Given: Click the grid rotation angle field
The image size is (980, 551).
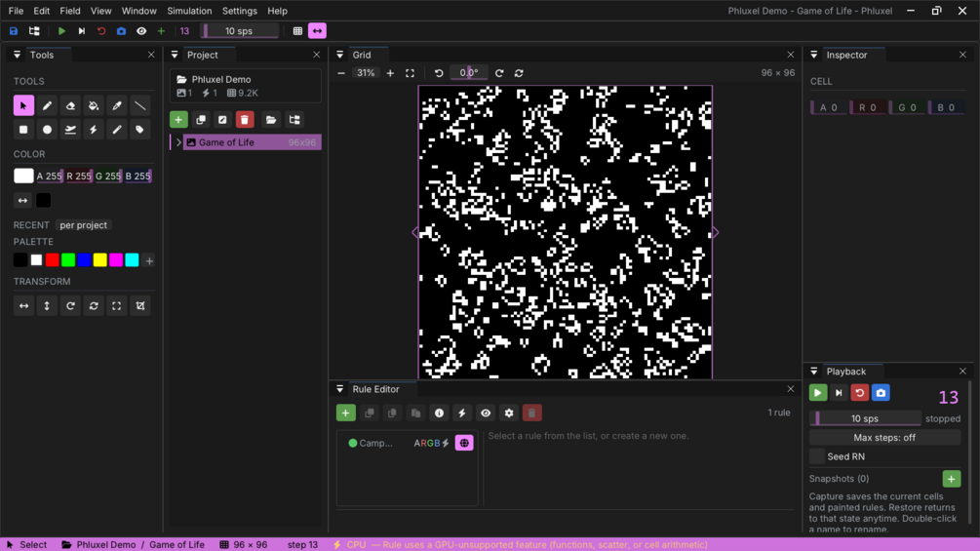Looking at the screenshot, I should pyautogui.click(x=469, y=73).
